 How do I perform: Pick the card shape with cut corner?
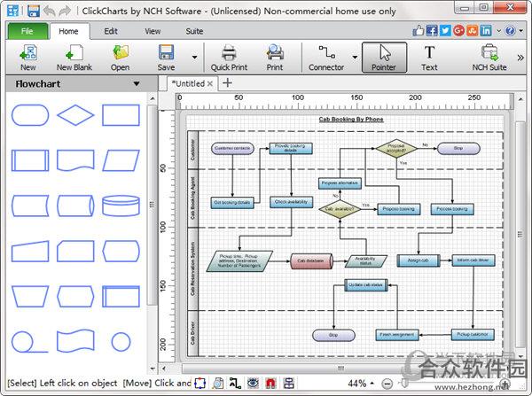[75, 252]
